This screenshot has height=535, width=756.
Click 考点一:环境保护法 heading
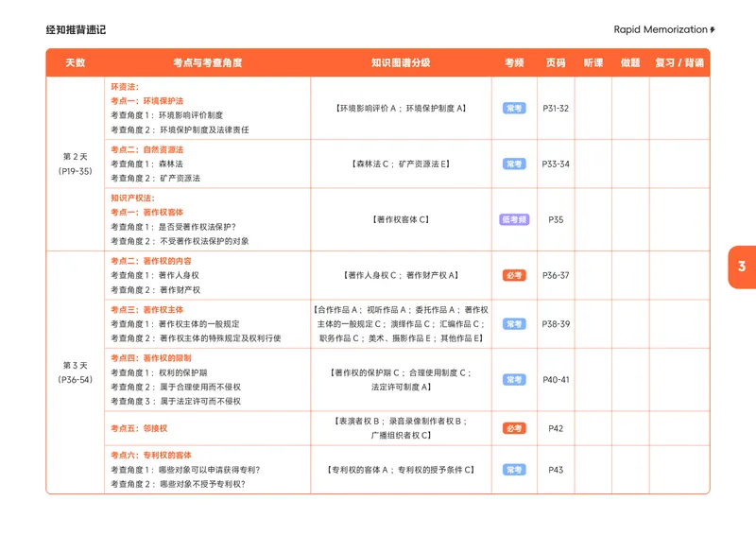[x=147, y=101]
